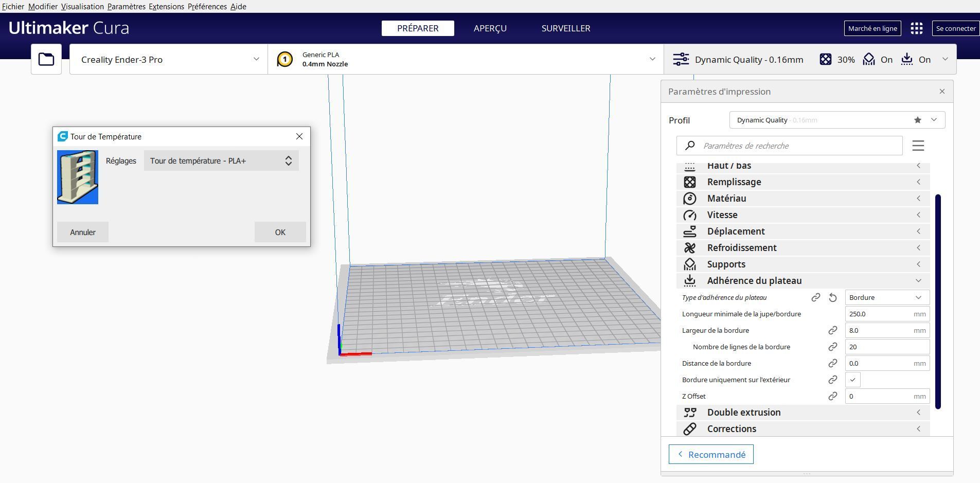This screenshot has width=980, height=483.
Task: Open the application switcher grid icon
Action: pyautogui.click(x=916, y=28)
